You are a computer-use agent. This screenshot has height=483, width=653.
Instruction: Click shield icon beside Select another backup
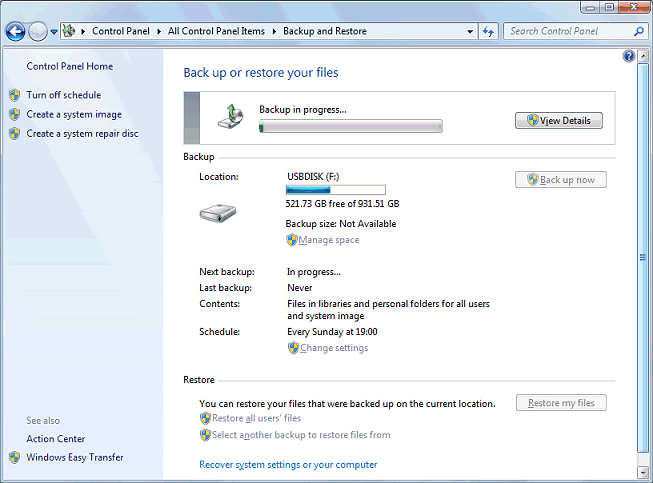(x=205, y=435)
